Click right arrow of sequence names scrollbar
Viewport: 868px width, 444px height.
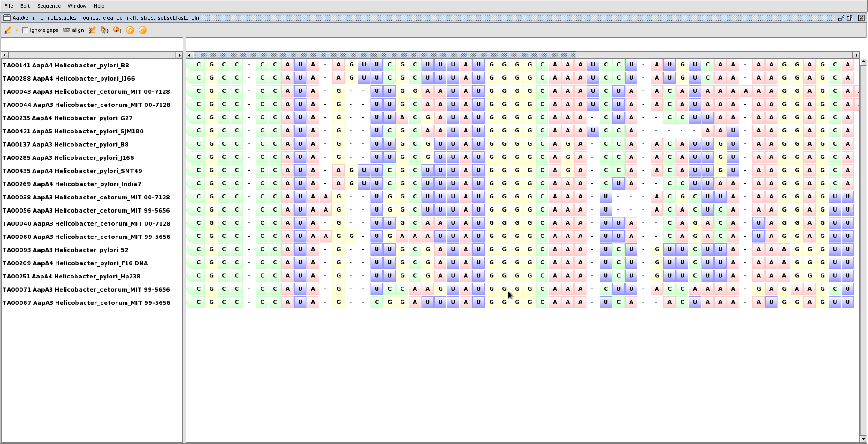point(179,55)
